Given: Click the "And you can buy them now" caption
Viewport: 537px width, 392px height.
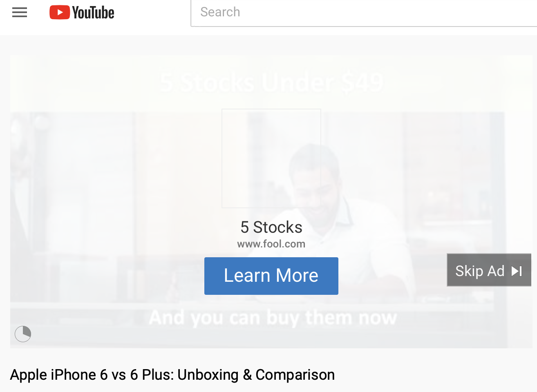Looking at the screenshot, I should [x=273, y=317].
